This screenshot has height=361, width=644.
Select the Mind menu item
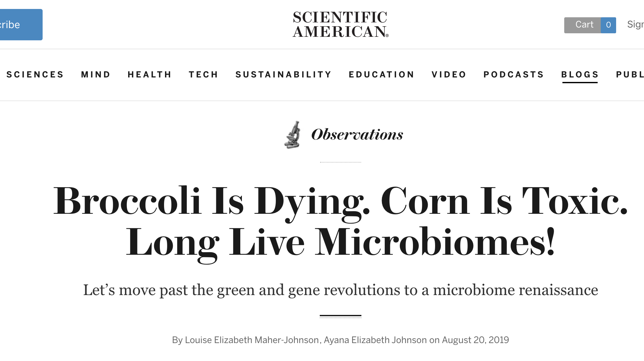coord(96,75)
